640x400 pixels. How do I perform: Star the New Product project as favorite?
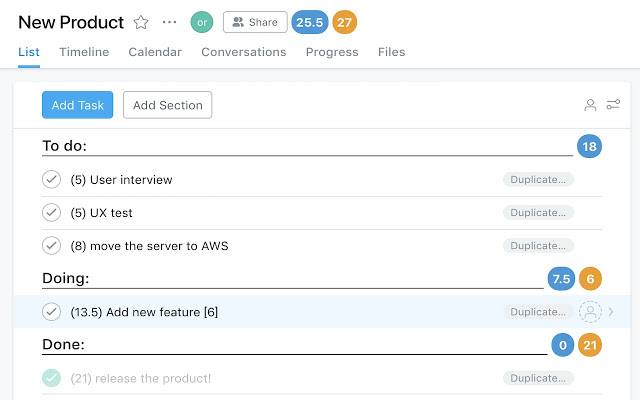pos(141,22)
